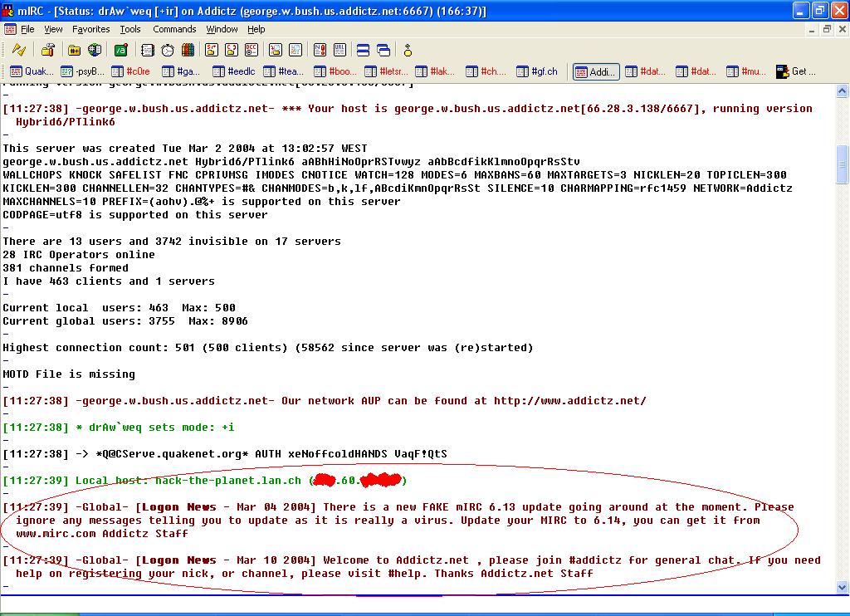850x616 pixels.
Task: Click the DCC Send file icon
Action: [x=212, y=51]
